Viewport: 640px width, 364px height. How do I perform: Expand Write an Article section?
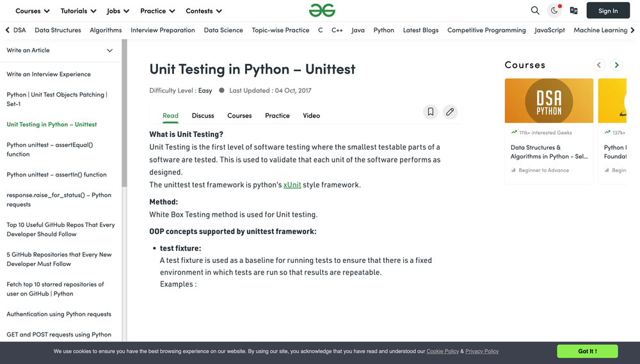[109, 51]
